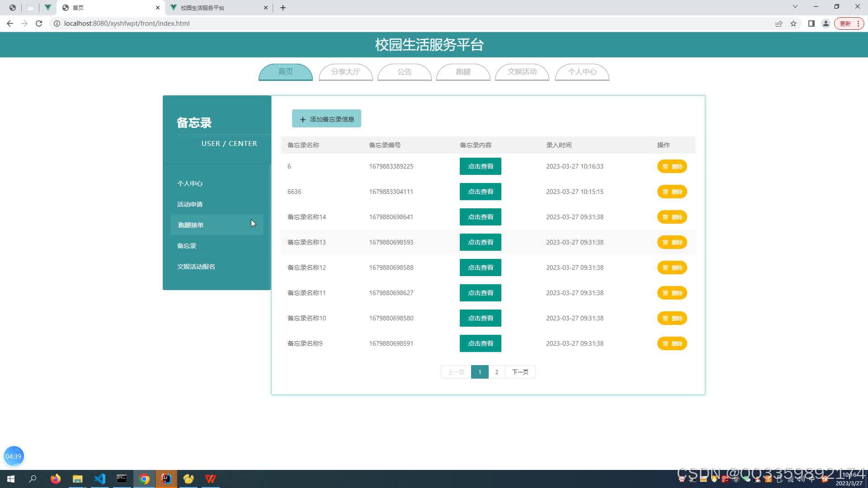View content of 备忘录名称11
Viewport: 868px width, 488px height.
point(481,293)
